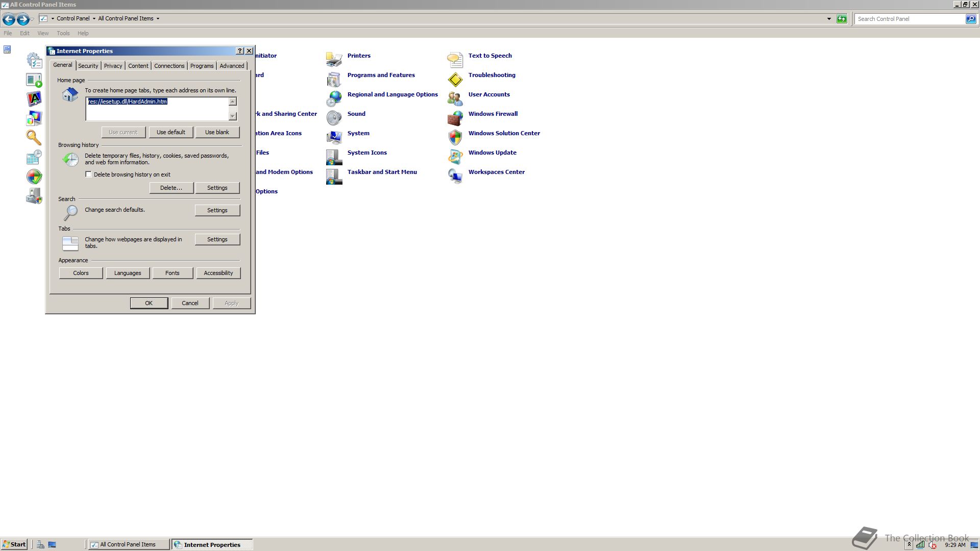The width and height of the screenshot is (980, 551).
Task: Click the Search Control Panel input field
Action: pos(910,19)
